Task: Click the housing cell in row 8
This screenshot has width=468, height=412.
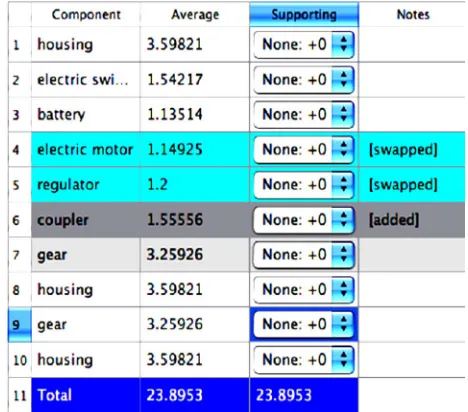Action: (x=86, y=290)
